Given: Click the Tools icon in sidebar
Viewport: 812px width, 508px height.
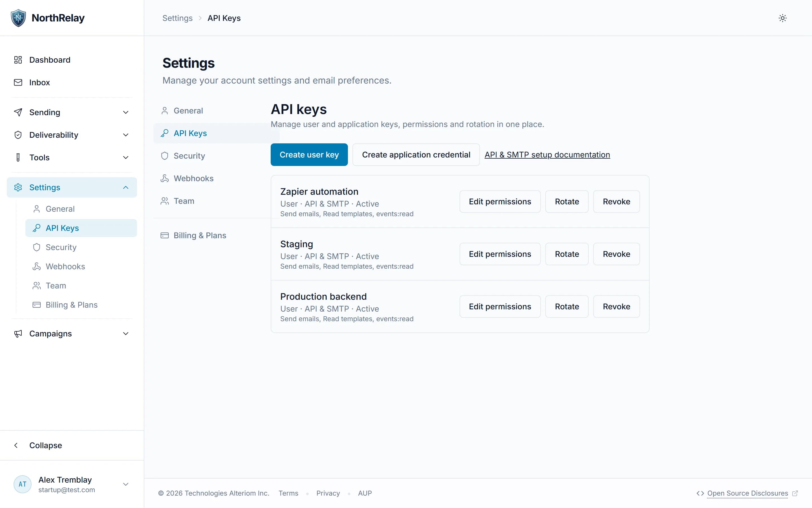Looking at the screenshot, I should tap(18, 157).
